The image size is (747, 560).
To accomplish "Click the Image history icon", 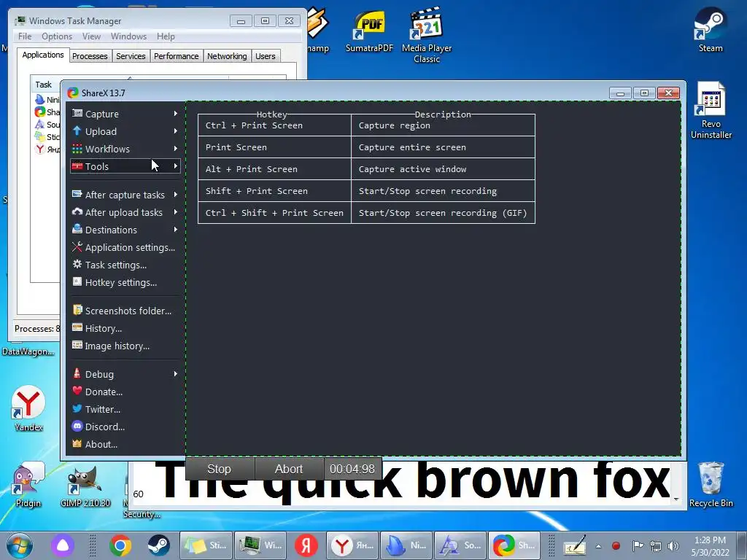I will 77,345.
